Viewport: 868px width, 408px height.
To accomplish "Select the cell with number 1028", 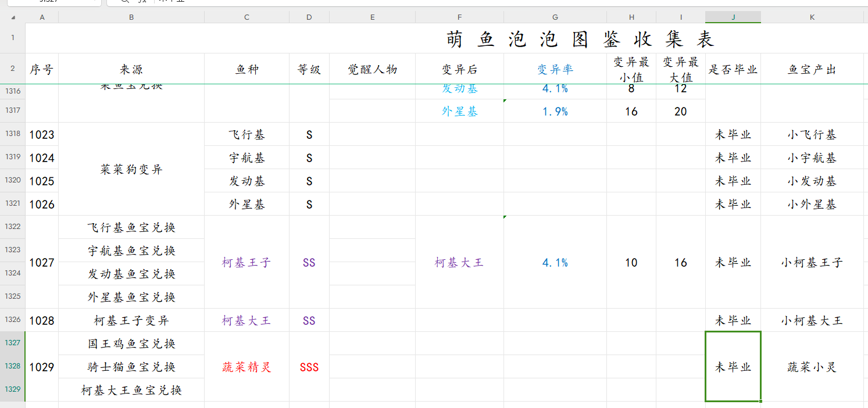I will (x=42, y=320).
